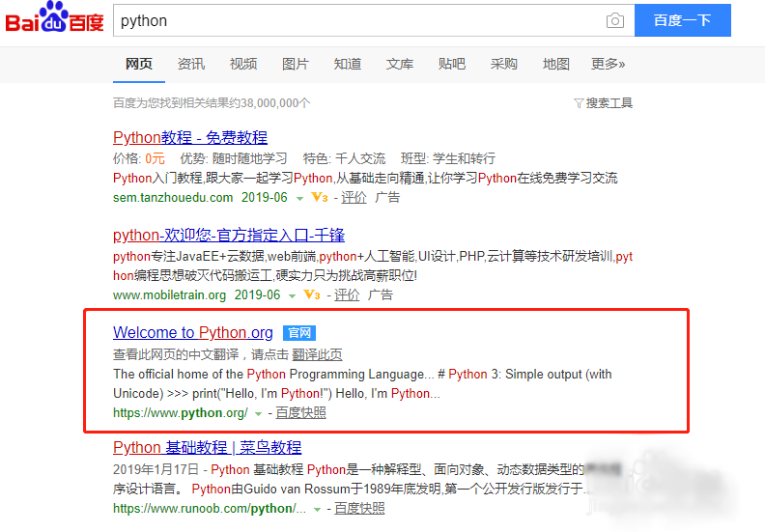
Task: Click the V3 badge for www.mobiletrain.org
Action: [x=312, y=295]
